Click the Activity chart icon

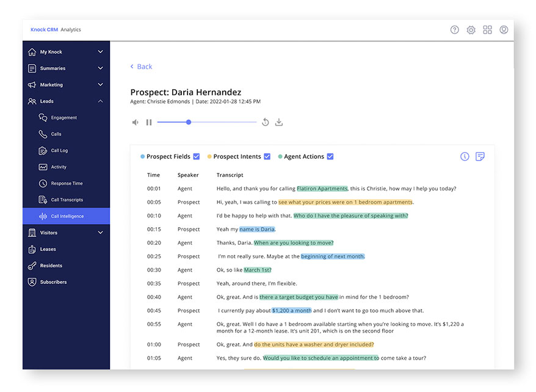(43, 167)
